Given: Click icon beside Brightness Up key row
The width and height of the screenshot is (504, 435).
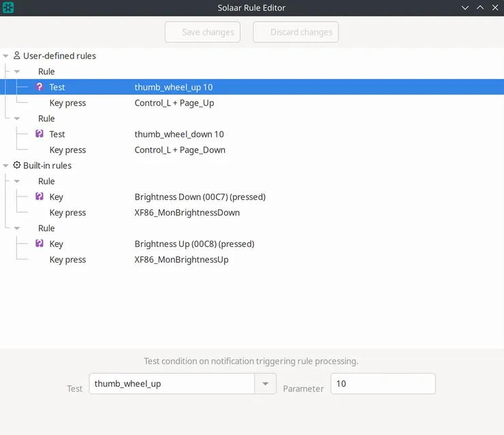Looking at the screenshot, I should coord(40,243).
